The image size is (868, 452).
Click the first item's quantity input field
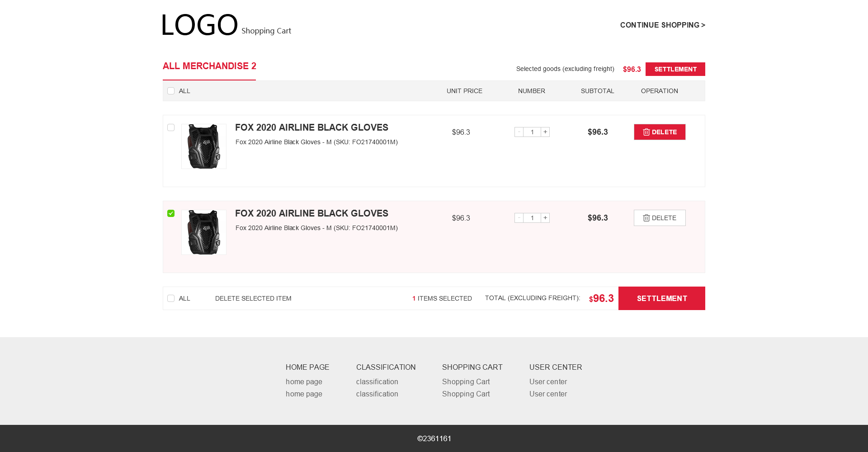tap(532, 132)
